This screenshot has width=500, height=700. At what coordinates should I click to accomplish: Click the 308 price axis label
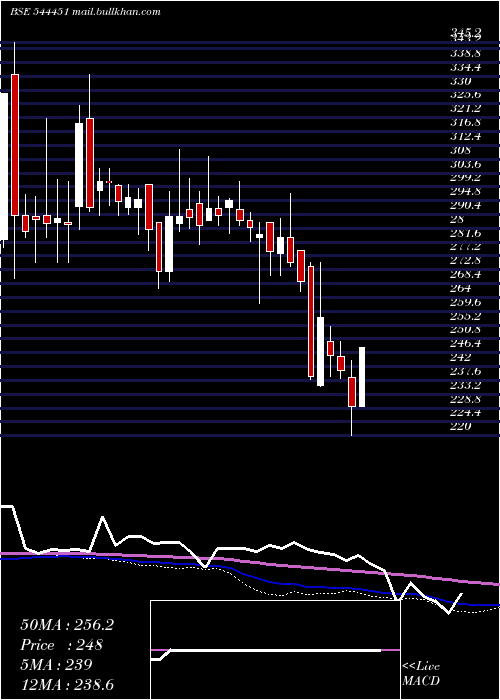click(x=461, y=150)
